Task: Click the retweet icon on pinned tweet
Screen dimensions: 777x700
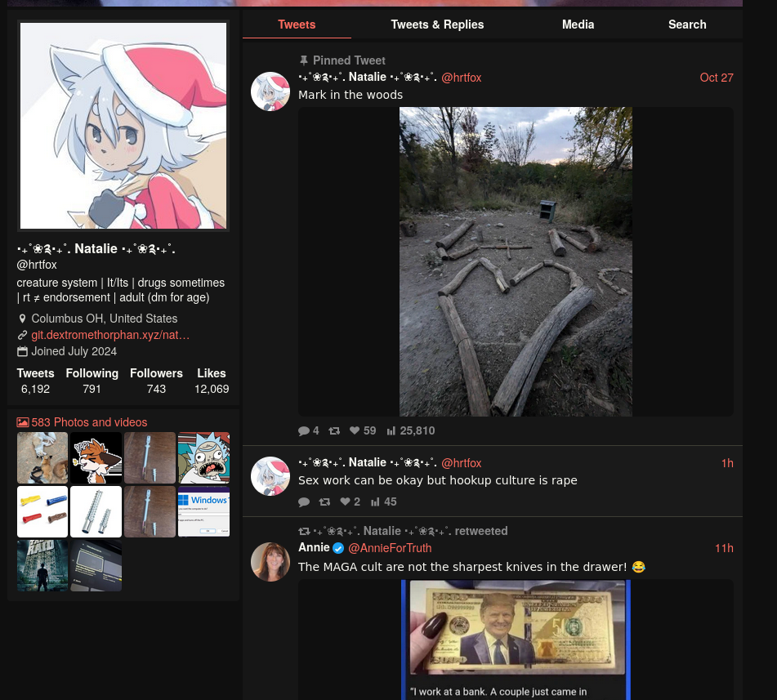Action: coord(334,431)
